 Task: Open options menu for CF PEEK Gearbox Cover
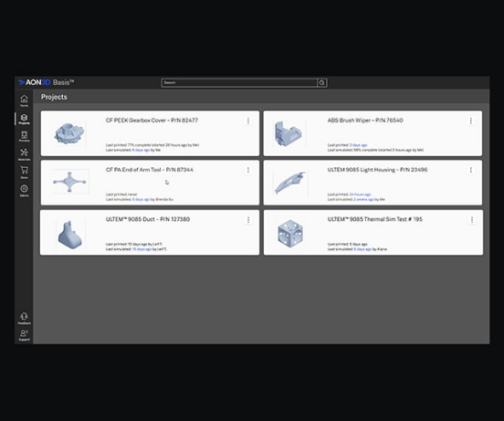(x=248, y=121)
